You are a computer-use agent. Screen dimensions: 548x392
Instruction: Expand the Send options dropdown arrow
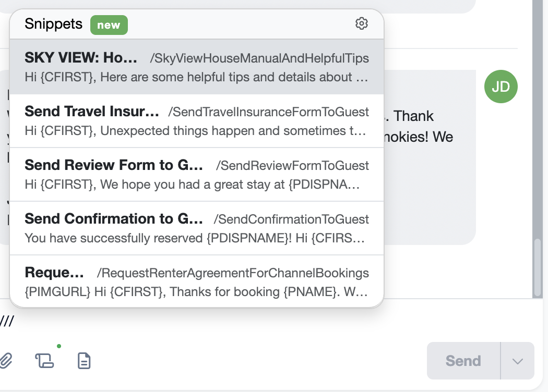[x=518, y=361]
